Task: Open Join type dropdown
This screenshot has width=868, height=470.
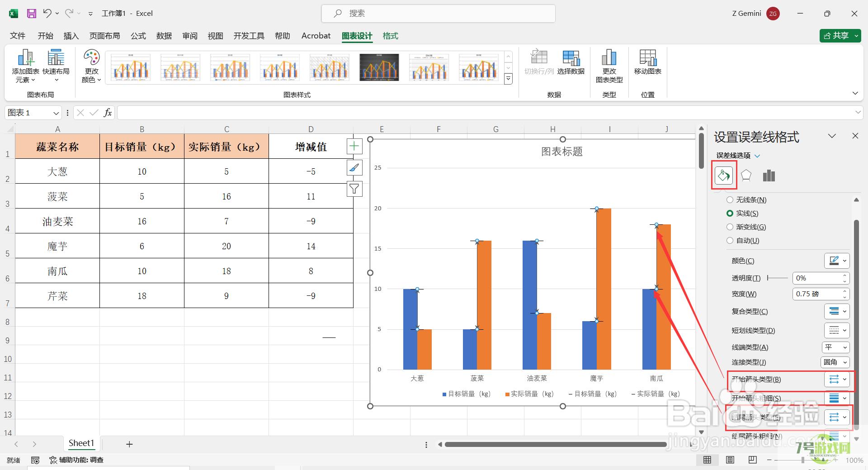Action: (x=835, y=362)
